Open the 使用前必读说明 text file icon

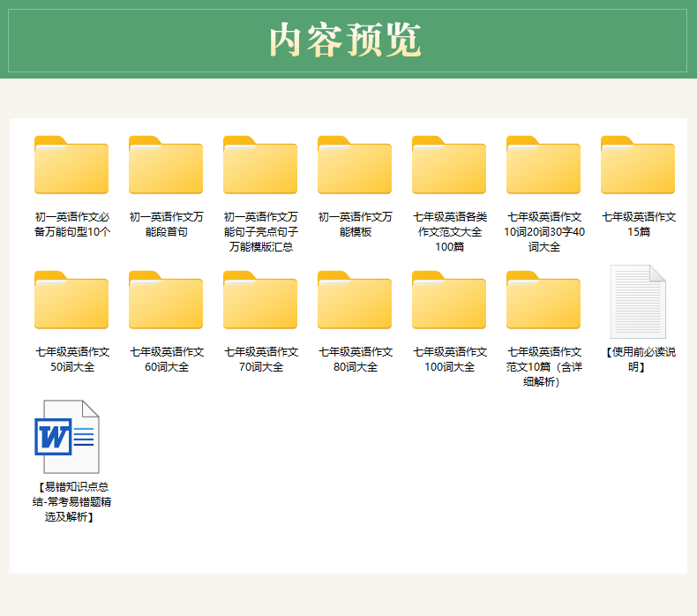[x=638, y=302]
